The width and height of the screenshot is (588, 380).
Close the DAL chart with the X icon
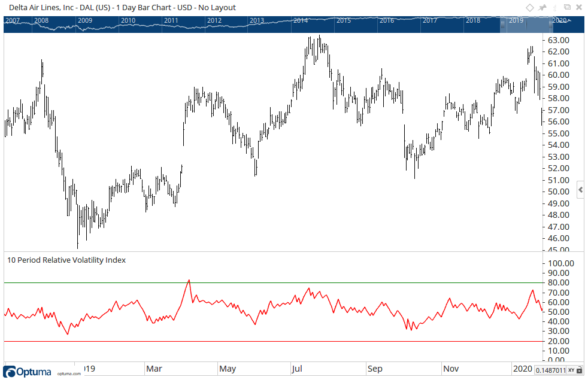[x=579, y=8]
